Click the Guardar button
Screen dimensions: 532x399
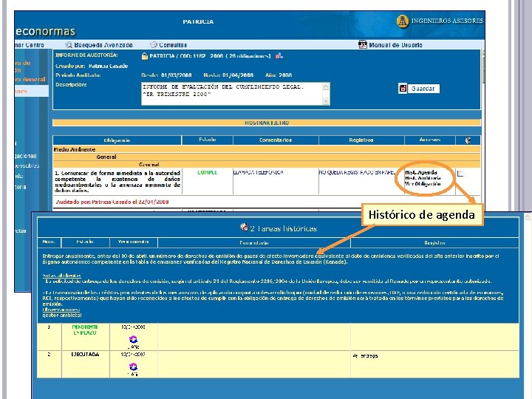423,89
